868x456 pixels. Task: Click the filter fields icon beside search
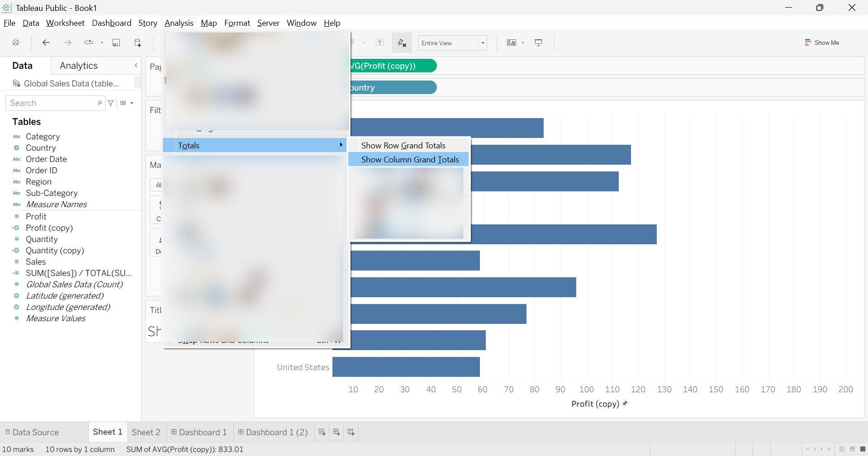point(111,103)
